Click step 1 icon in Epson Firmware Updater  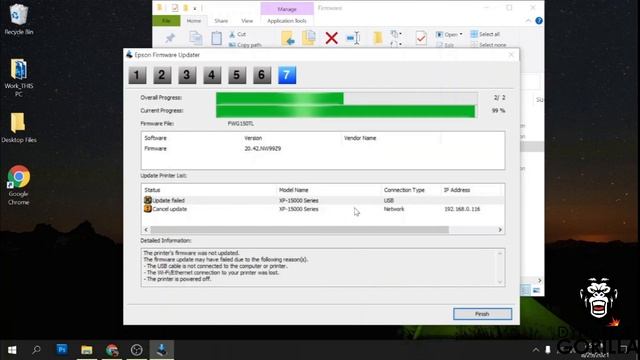137,75
